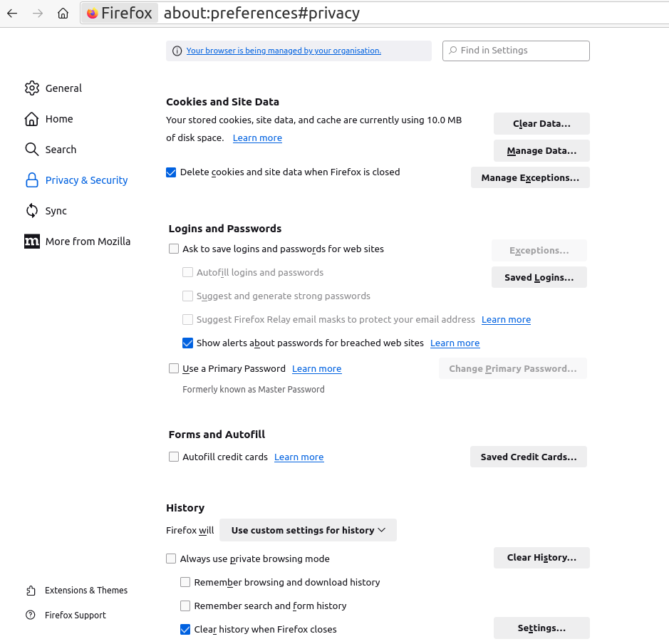Click the Search magnifier sidebar icon
The width and height of the screenshot is (669, 644).
[x=31, y=150]
